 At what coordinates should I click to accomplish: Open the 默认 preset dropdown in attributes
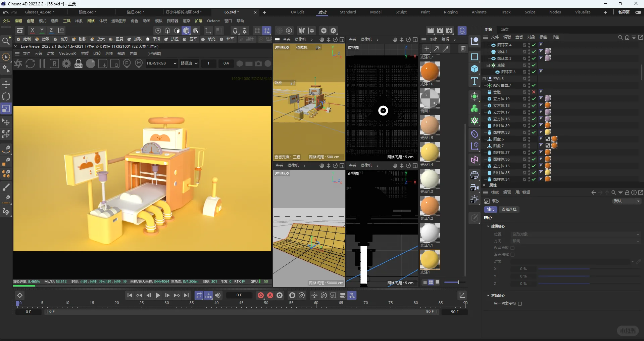627,201
